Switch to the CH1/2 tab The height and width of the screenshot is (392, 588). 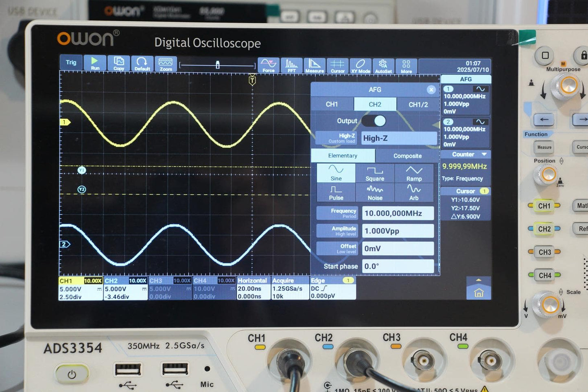pos(418,104)
